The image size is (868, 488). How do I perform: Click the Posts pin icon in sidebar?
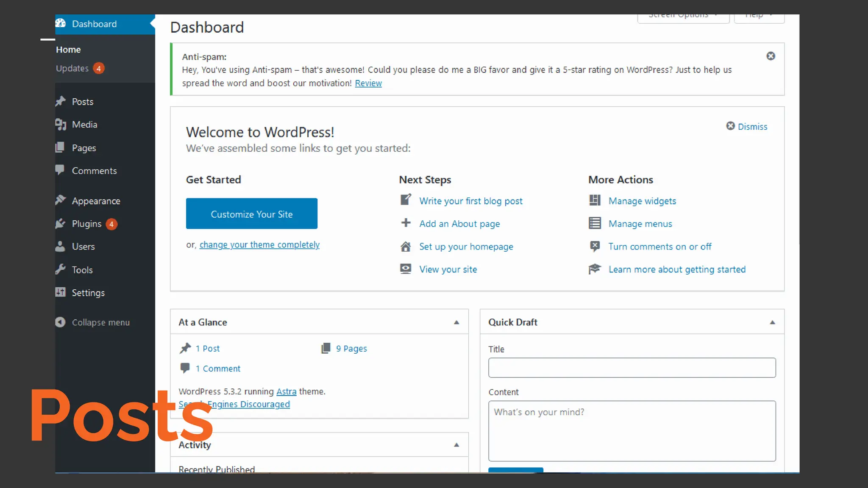[x=61, y=101]
